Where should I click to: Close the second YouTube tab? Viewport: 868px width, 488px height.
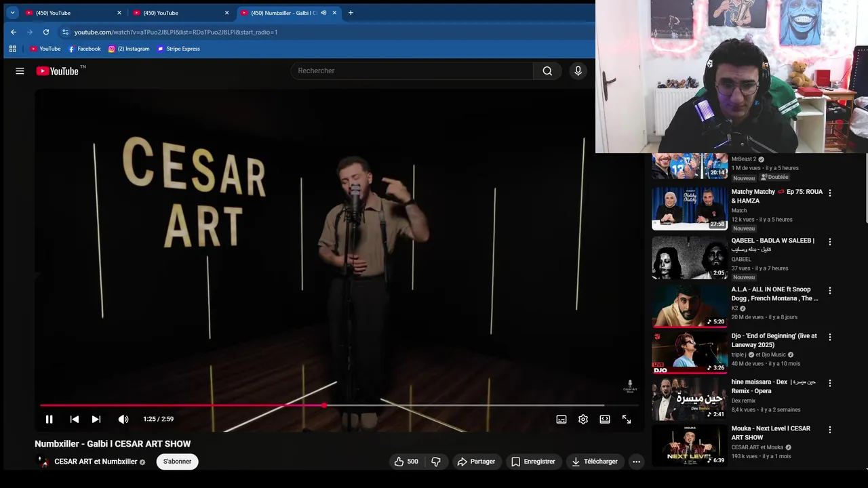pyautogui.click(x=226, y=13)
